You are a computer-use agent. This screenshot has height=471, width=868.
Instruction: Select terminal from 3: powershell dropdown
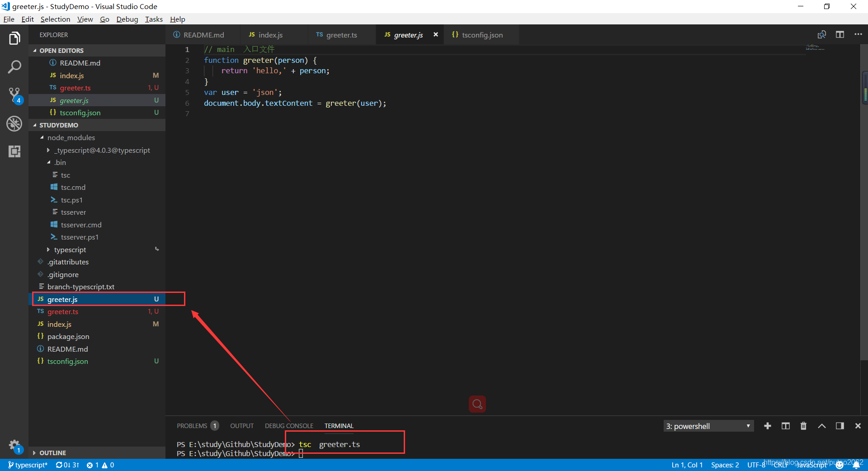coord(708,426)
